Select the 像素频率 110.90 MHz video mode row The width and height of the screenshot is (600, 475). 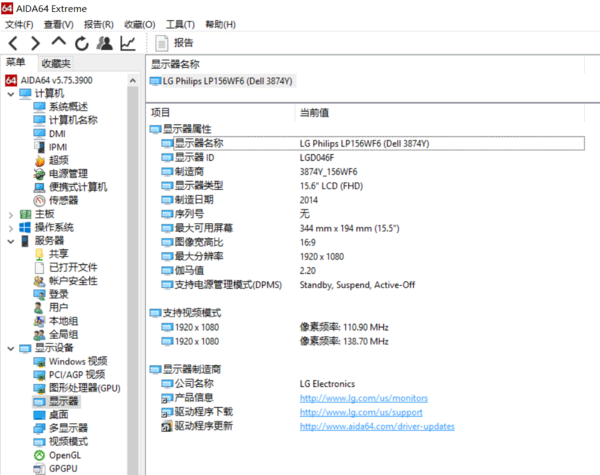click(373, 327)
